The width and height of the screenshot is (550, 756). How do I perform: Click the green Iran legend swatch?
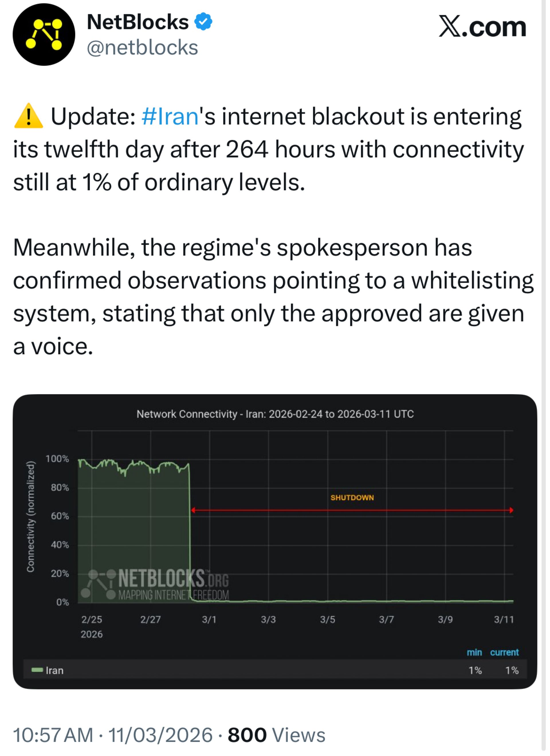coord(37,670)
